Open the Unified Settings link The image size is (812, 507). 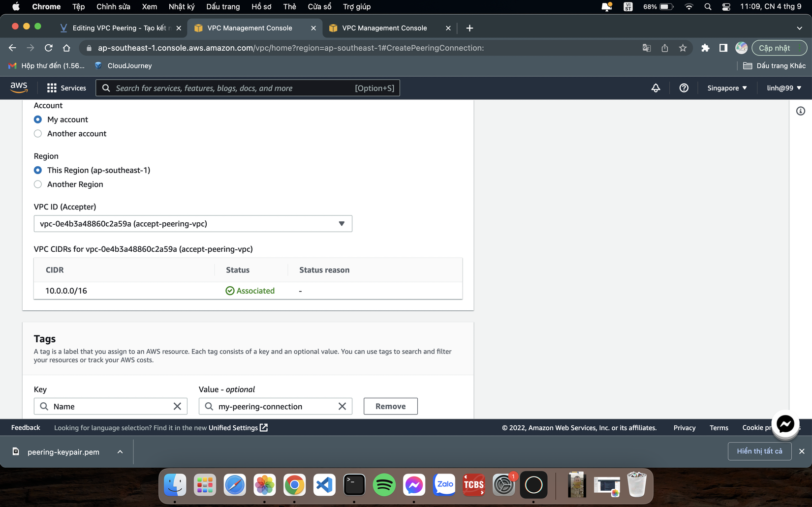tap(238, 428)
